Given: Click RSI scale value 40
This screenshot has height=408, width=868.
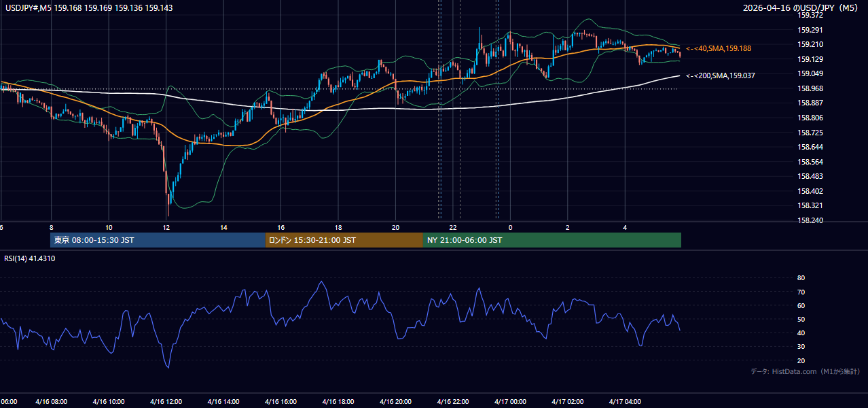Looking at the screenshot, I should click(x=801, y=333).
